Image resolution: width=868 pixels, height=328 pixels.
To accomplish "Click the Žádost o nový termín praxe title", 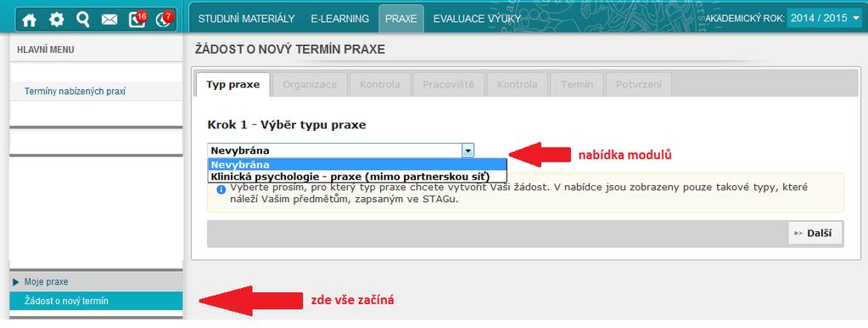I will pyautogui.click(x=289, y=50).
